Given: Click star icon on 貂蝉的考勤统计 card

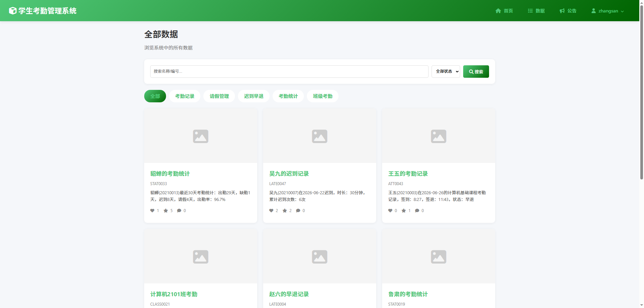Looking at the screenshot, I should coord(166,211).
